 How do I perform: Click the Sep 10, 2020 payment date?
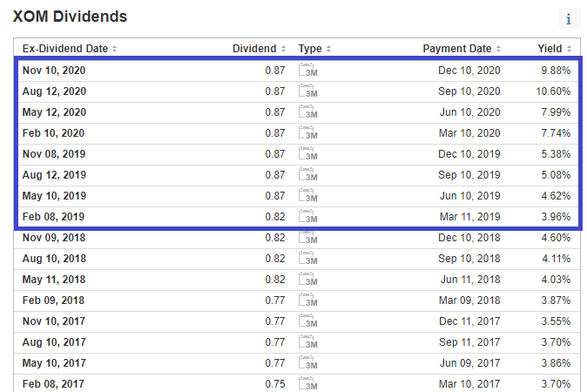tap(469, 91)
